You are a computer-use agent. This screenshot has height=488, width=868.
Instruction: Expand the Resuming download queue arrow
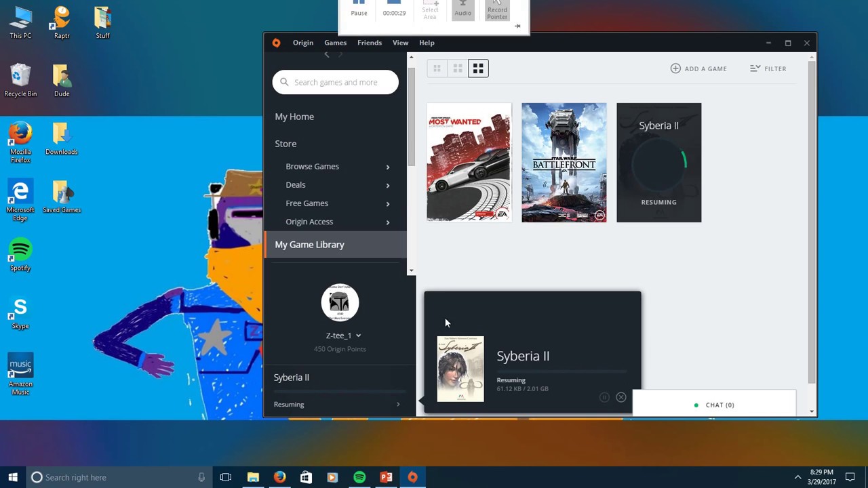pos(398,405)
